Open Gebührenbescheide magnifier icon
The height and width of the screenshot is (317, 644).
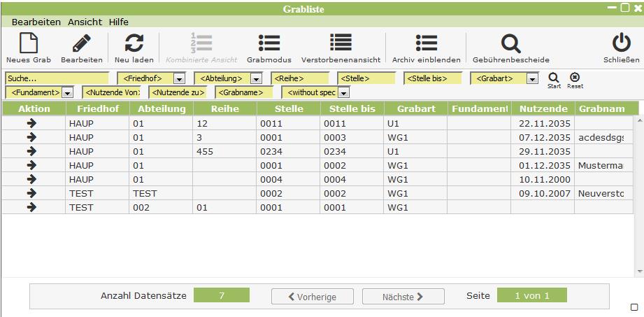(x=510, y=43)
